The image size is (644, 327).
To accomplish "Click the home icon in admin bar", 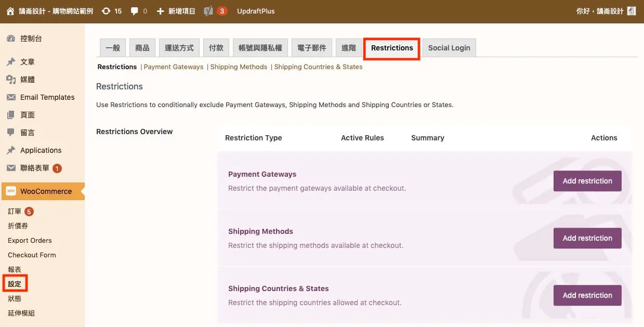I will (10, 11).
